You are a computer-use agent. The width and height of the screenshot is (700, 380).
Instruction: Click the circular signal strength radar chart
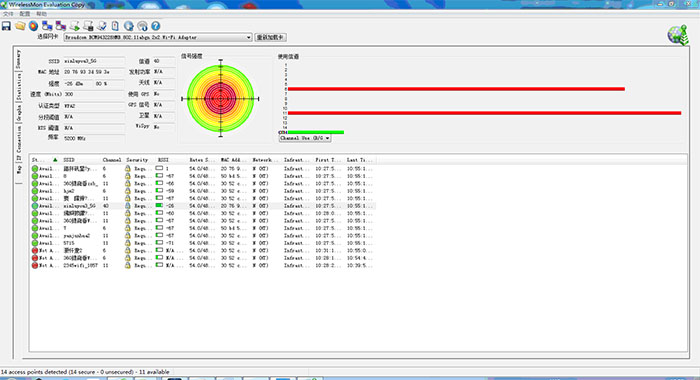(x=221, y=98)
